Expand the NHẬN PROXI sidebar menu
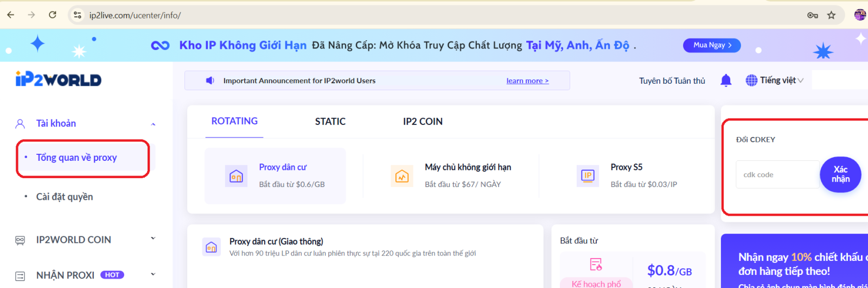This screenshot has height=288, width=868. (153, 274)
